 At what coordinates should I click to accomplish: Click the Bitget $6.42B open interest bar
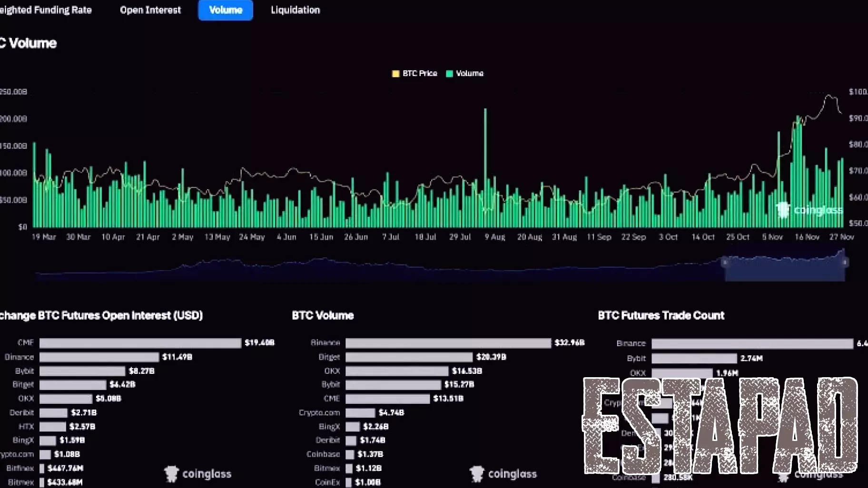73,385
